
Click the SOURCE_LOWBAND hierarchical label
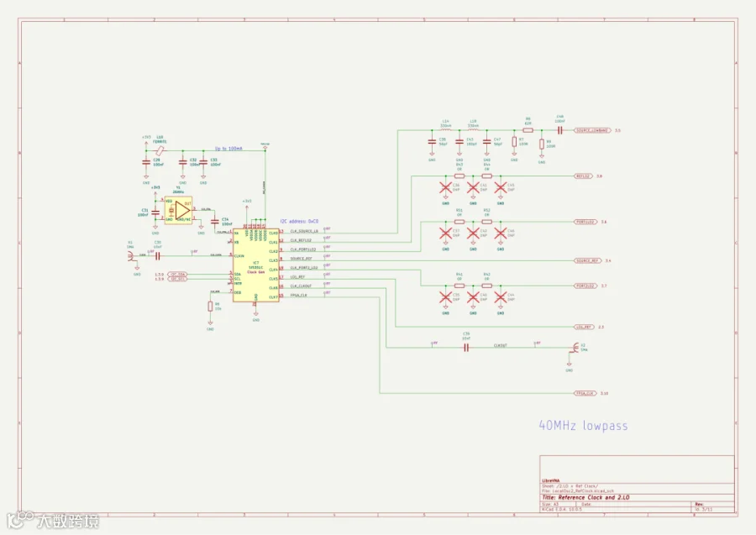[x=592, y=130]
